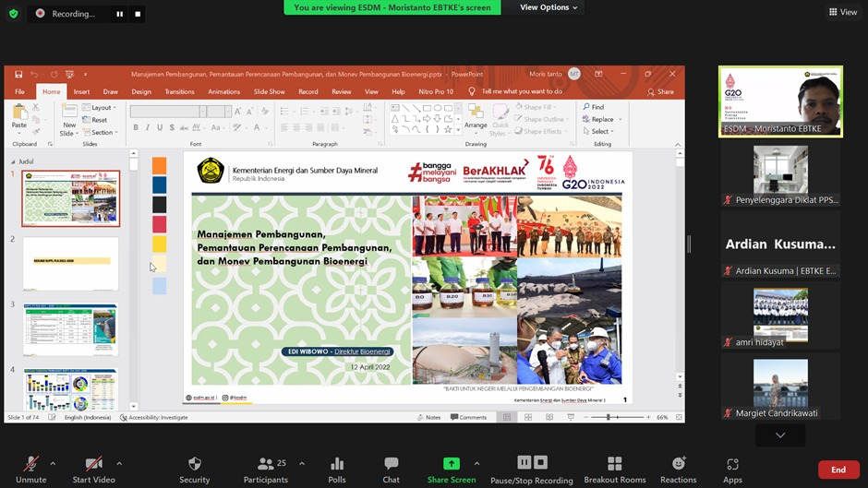This screenshot has width=868, height=488.
Task: Open Comments pane in status bar
Action: click(x=468, y=417)
